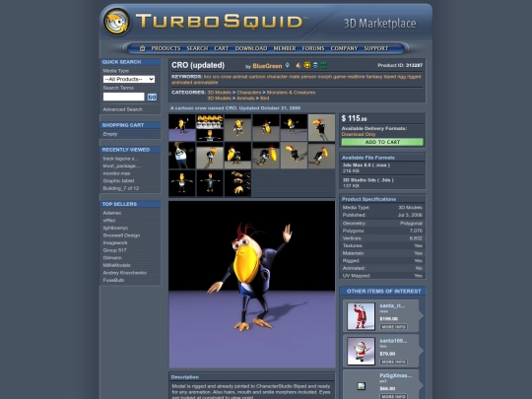The width and height of the screenshot is (532, 399).
Task: Click the '3D Studio 3ds (.3ds)' format entry
Action: point(367,180)
